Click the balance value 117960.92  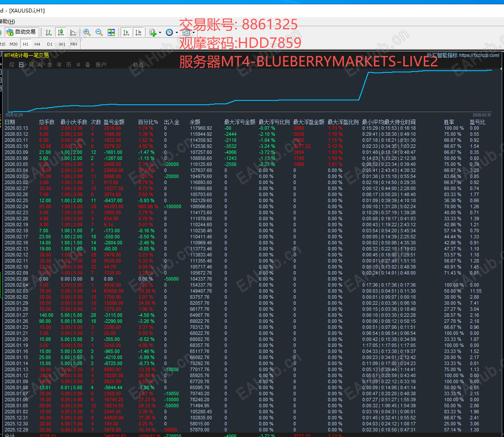[201, 128]
